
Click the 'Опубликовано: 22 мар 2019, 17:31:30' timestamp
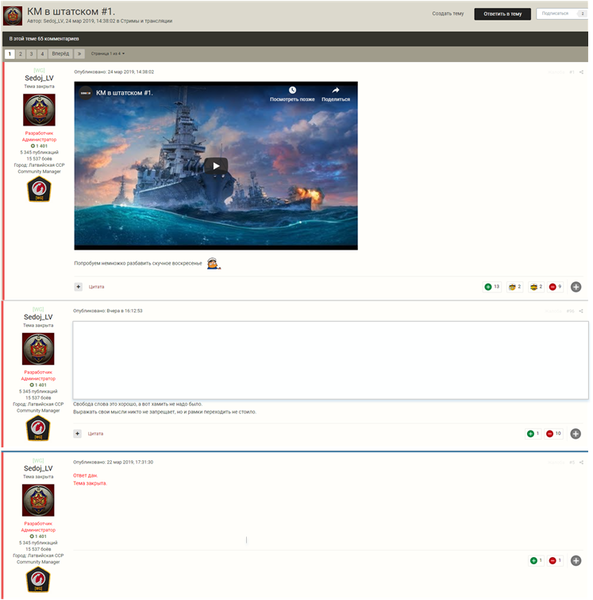coord(113,462)
